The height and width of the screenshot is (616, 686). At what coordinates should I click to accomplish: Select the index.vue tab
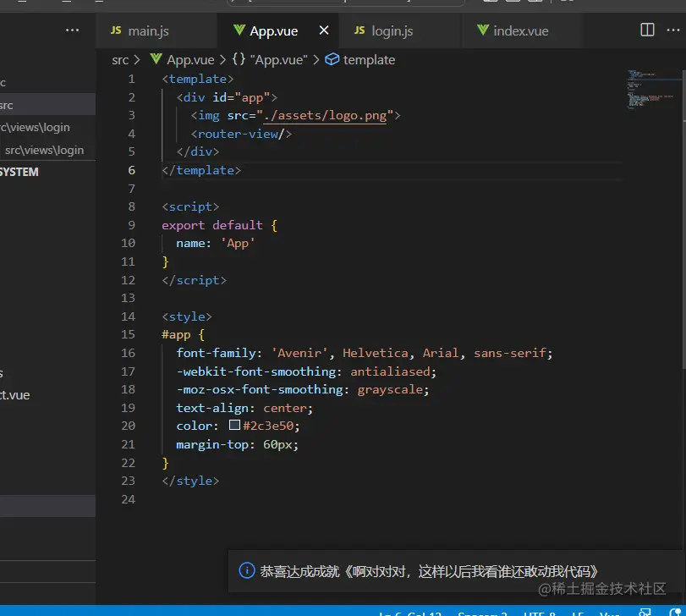point(520,31)
